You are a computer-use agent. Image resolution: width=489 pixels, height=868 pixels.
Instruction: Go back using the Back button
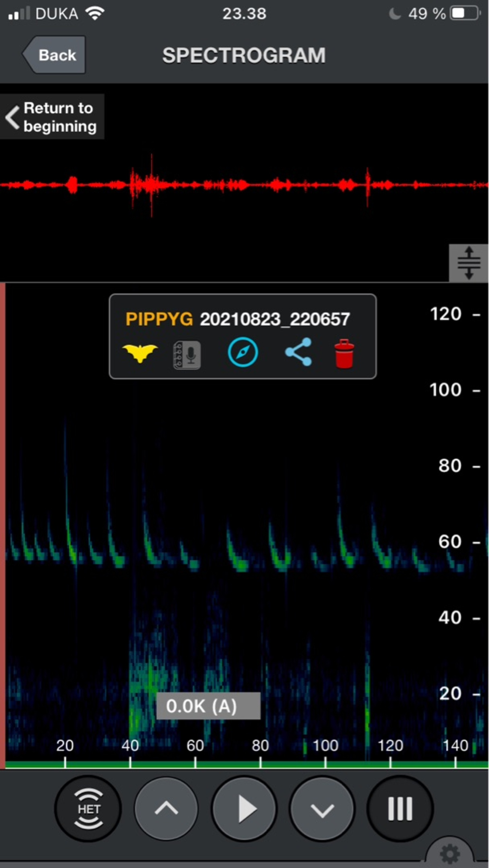(54, 55)
